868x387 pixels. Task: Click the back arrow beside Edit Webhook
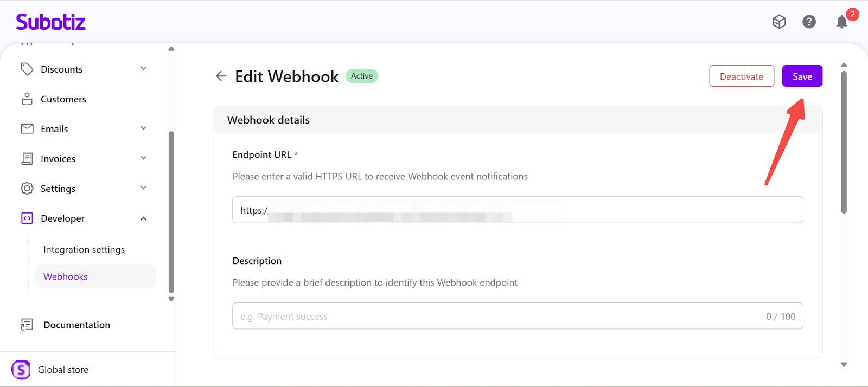click(x=221, y=76)
